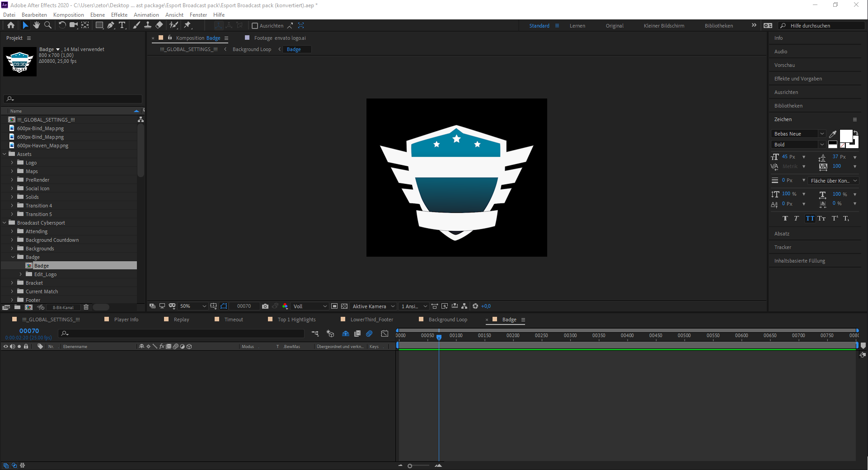The image size is (868, 470).
Task: Select the Puppet Pin tool
Action: coord(188,25)
